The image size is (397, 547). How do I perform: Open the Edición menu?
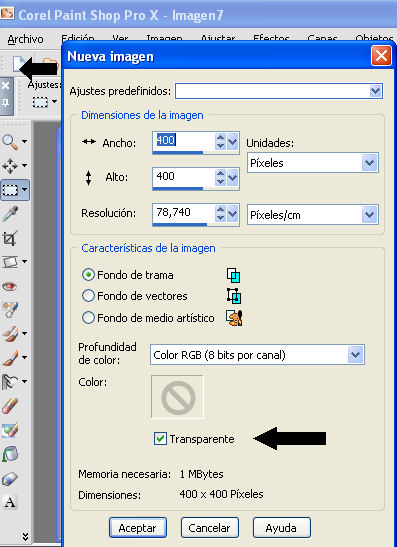click(78, 38)
